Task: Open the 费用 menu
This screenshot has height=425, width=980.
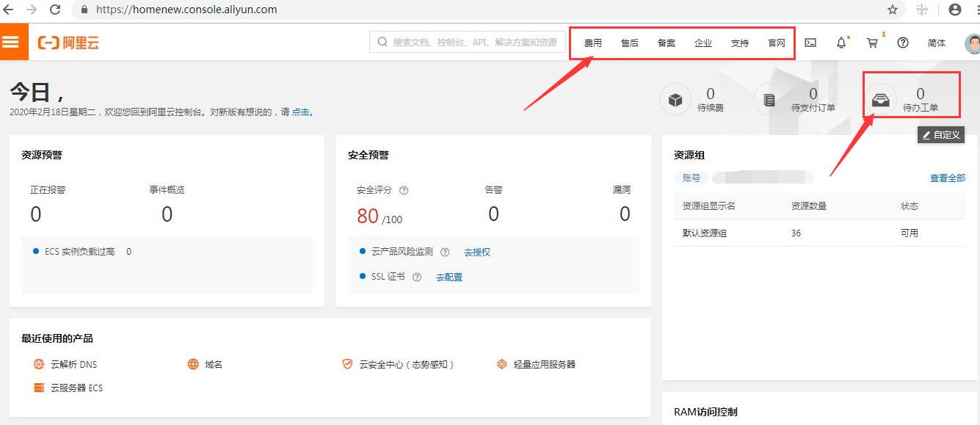Action: coord(592,43)
